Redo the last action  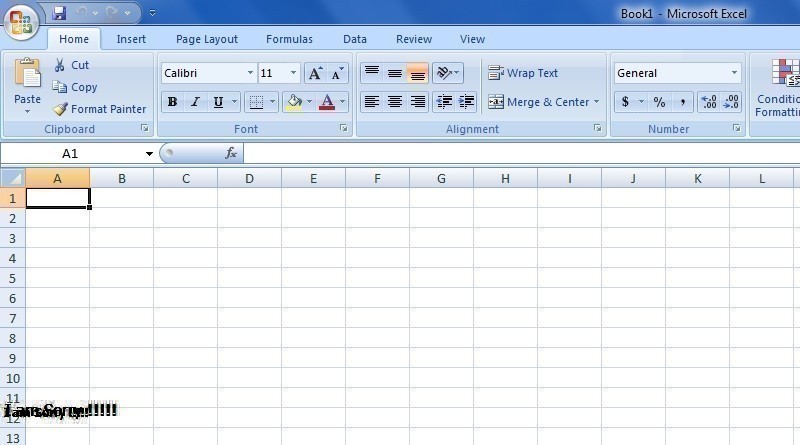112,12
